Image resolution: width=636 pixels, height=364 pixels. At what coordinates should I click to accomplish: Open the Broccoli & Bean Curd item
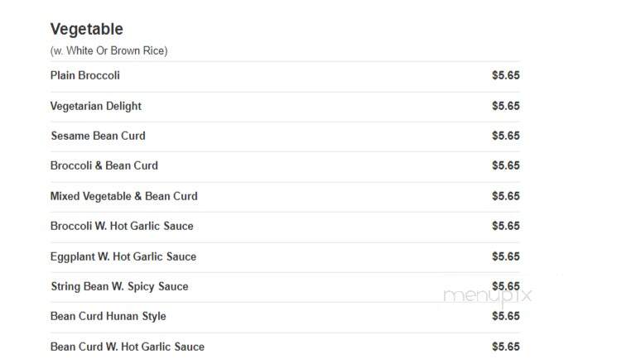(104, 165)
